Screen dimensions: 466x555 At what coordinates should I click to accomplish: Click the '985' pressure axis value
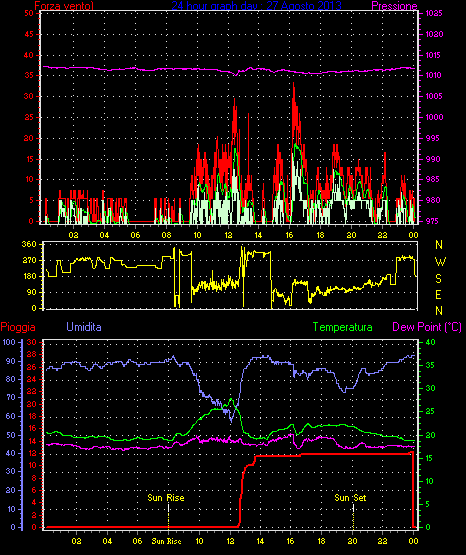point(432,179)
